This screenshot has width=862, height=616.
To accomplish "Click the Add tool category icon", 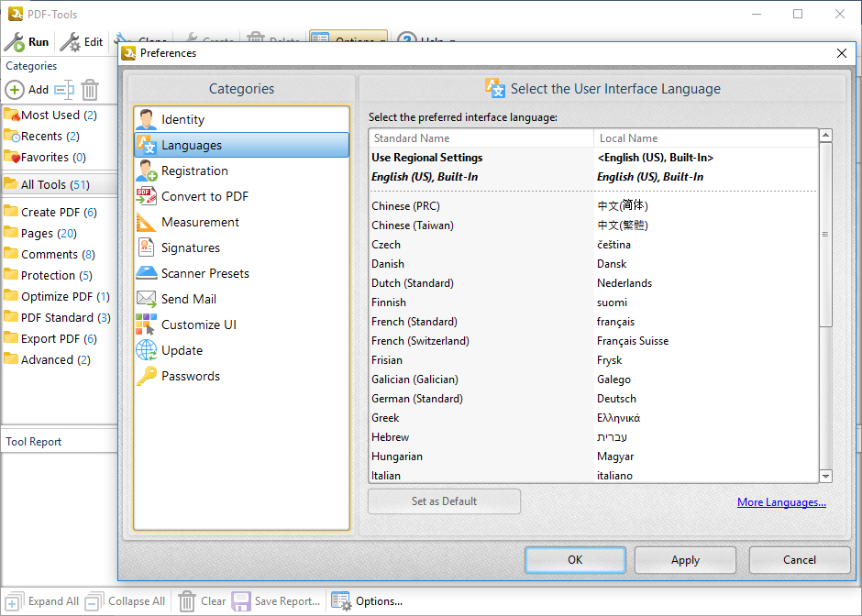I will click(x=16, y=90).
